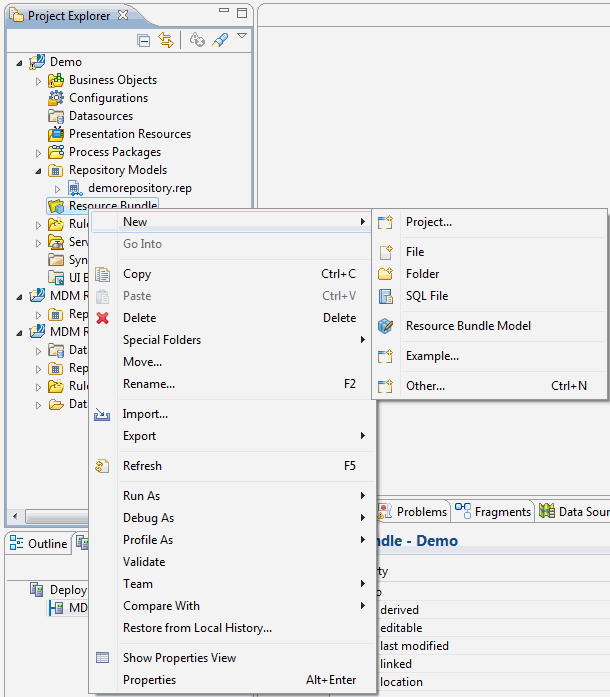The image size is (610, 697).
Task: Open the Team submenu
Action: click(x=231, y=584)
